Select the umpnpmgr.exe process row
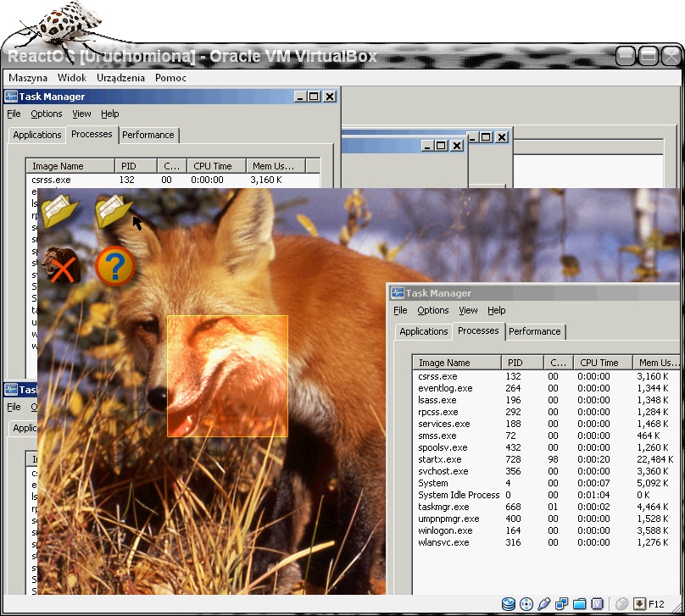 pos(546,519)
